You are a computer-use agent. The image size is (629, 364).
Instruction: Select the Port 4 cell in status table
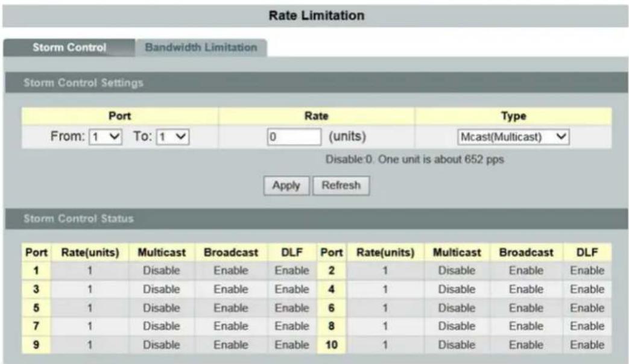(331, 289)
